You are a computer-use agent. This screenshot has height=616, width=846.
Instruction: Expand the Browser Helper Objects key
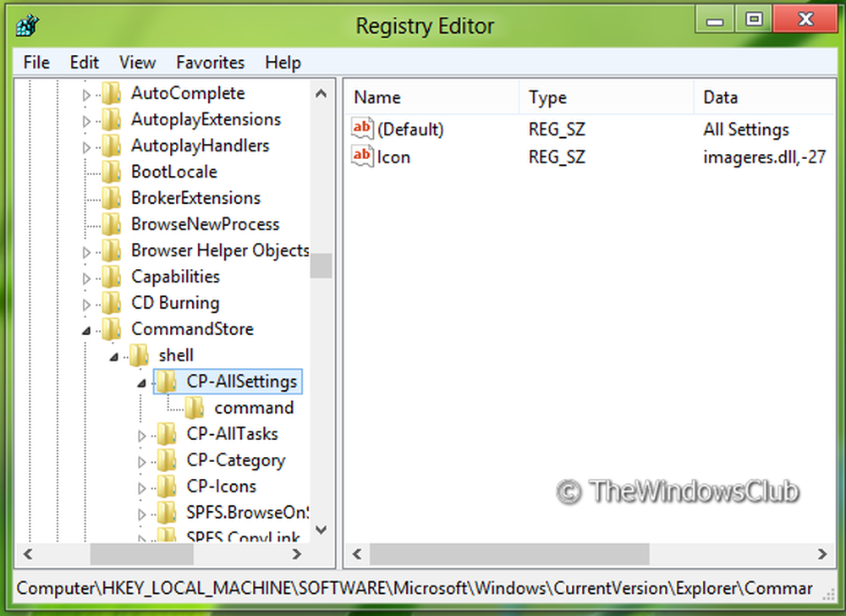[x=86, y=252]
